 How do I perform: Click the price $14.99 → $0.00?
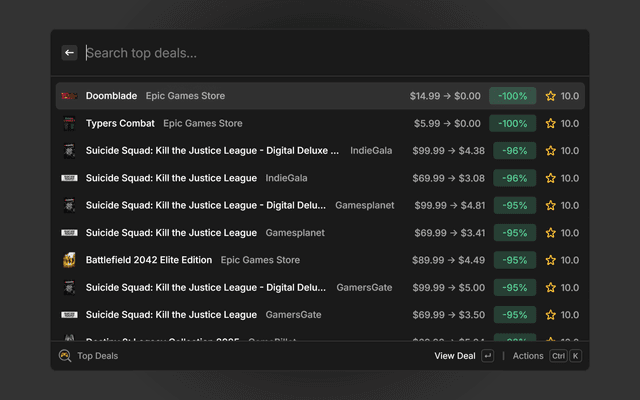[x=445, y=96]
